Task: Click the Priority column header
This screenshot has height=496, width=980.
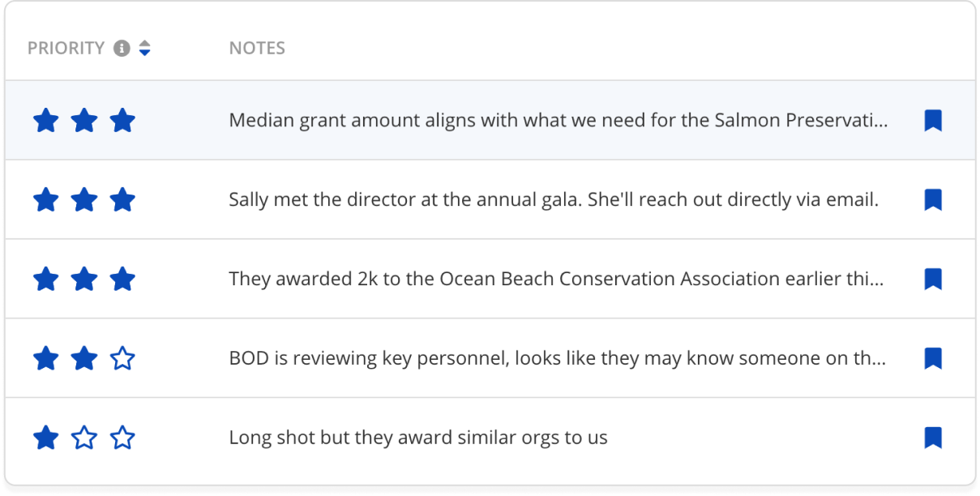Action: pos(66,49)
